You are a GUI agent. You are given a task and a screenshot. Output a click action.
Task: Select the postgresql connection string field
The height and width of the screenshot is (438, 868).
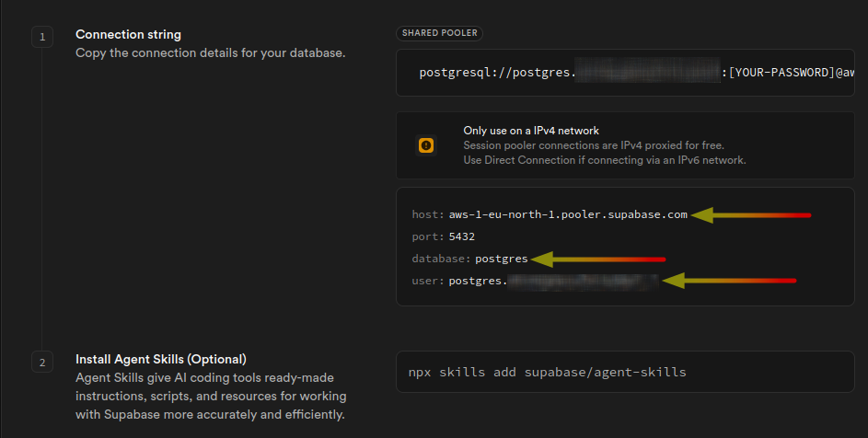pos(625,73)
